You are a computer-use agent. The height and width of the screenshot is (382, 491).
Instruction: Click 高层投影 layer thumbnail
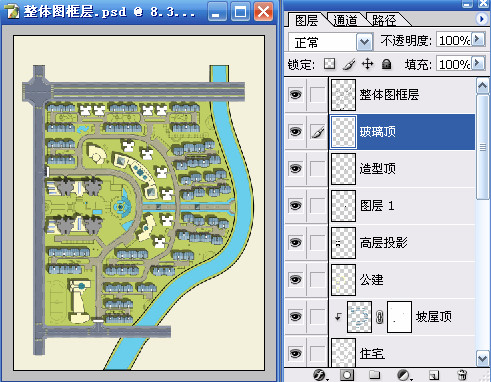click(x=343, y=243)
